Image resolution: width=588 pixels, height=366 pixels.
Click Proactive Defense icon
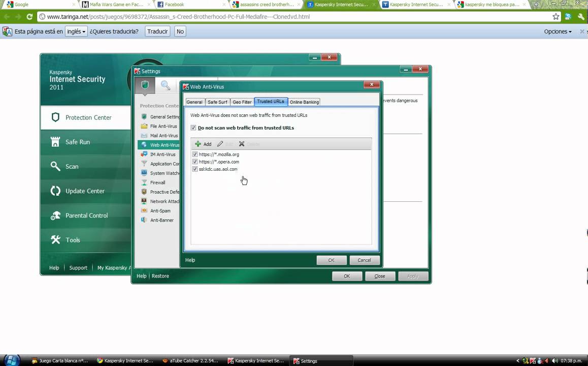coord(144,192)
